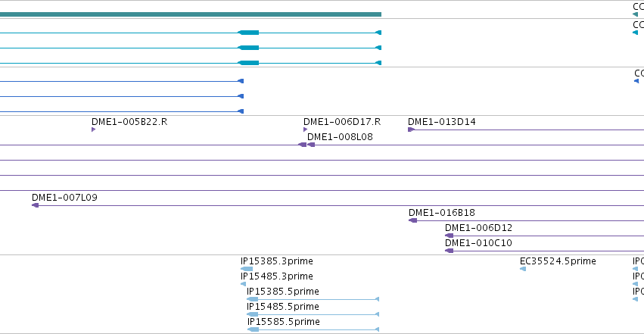
Task: Click the DME1-013D14 text label
Action: click(442, 122)
